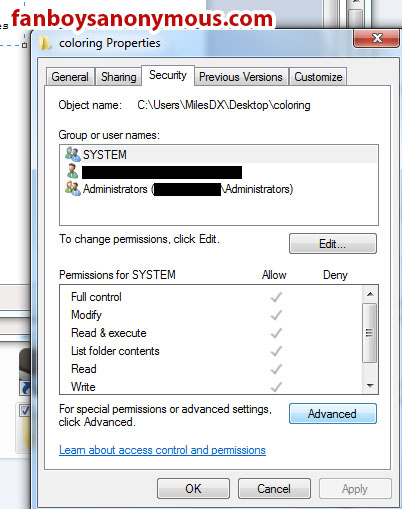
Task: Click checkbox in the background window
Action: pyautogui.click(x=25, y=410)
